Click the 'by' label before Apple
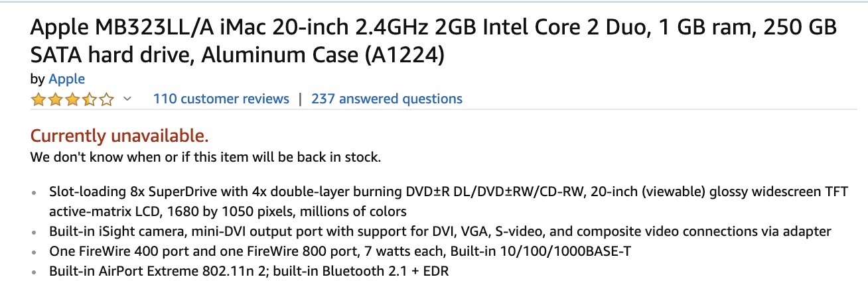This screenshot has width=868, height=281. [x=37, y=79]
